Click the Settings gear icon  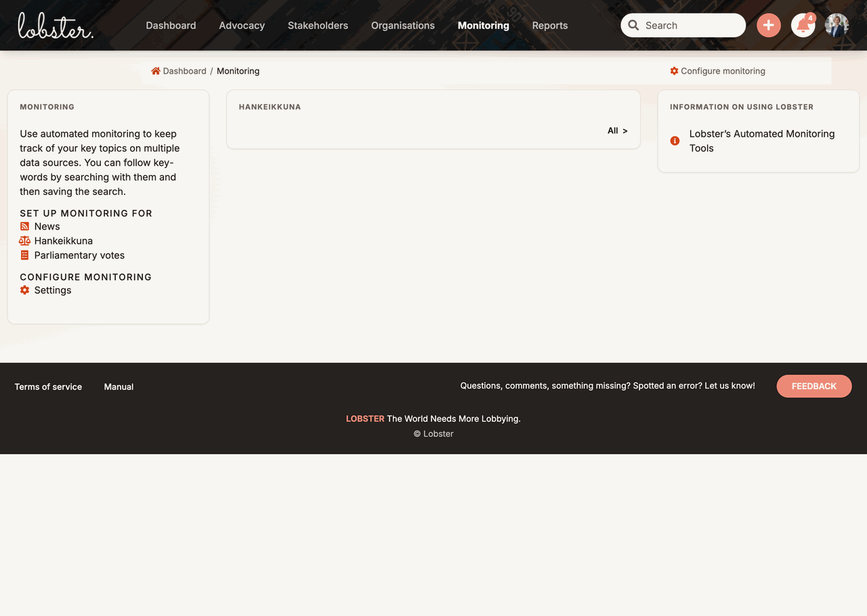tap(24, 290)
